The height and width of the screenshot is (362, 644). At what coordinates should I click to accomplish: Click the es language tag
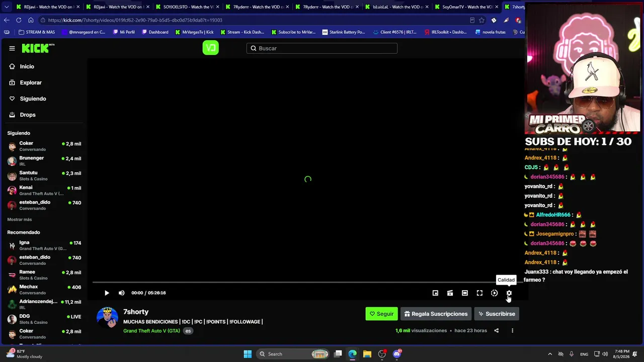coord(188,331)
